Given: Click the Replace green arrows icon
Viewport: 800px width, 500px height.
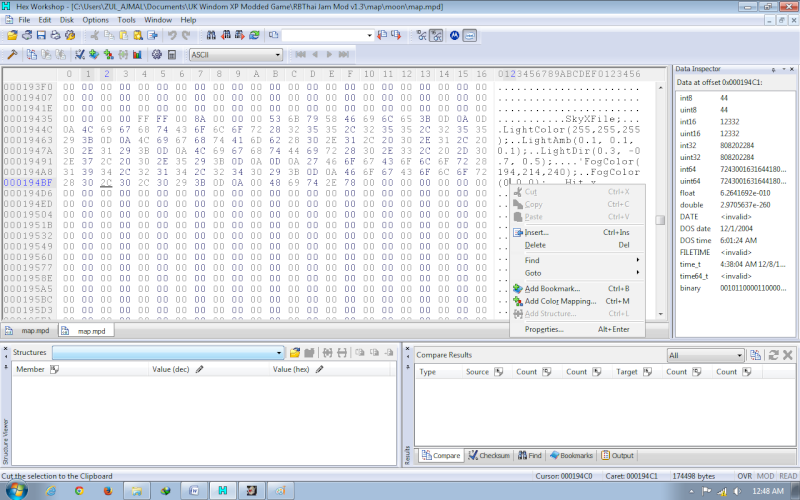Looking at the screenshot, I should 254,35.
